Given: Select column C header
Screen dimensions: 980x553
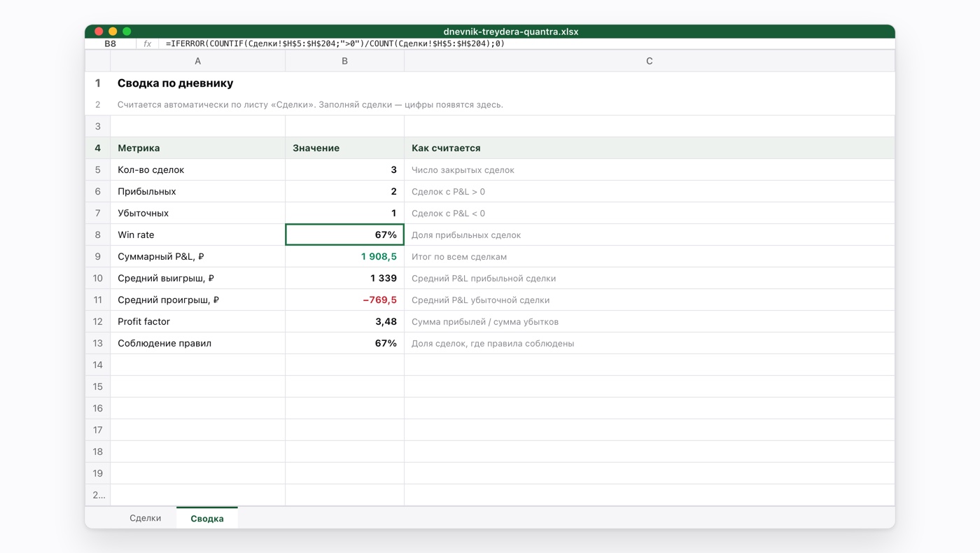Looking at the screenshot, I should click(649, 61).
